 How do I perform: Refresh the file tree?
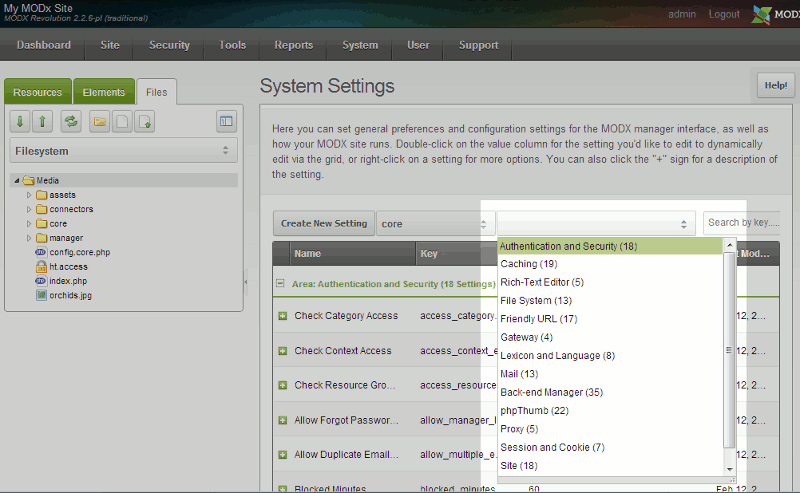71,121
